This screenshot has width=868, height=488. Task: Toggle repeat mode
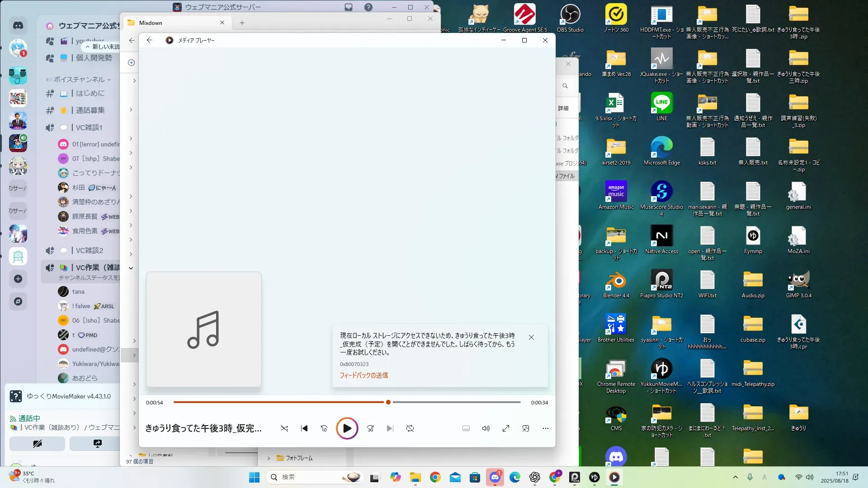tap(410, 428)
